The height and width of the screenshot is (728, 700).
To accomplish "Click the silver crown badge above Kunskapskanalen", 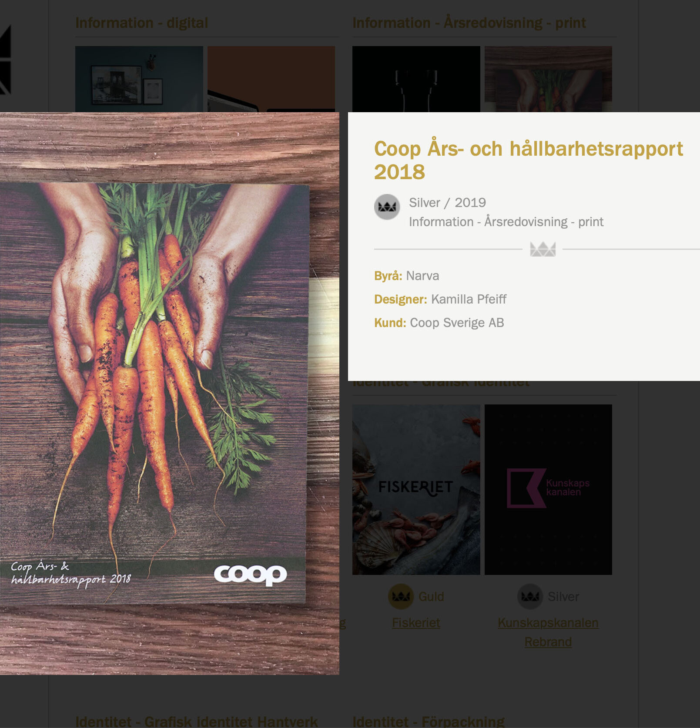I will [530, 596].
